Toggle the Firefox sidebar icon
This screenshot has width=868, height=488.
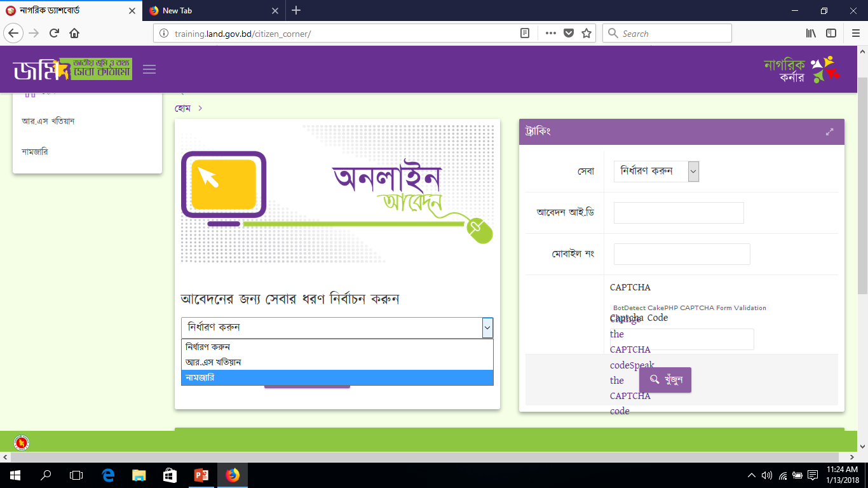pyautogui.click(x=831, y=34)
